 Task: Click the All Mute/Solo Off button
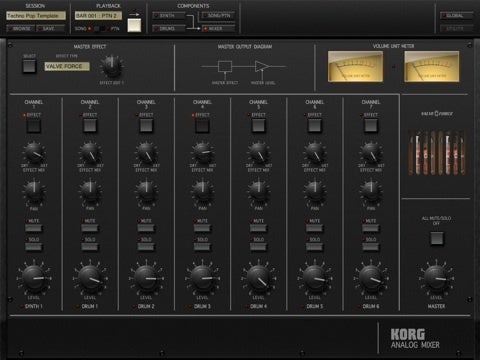tap(436, 238)
